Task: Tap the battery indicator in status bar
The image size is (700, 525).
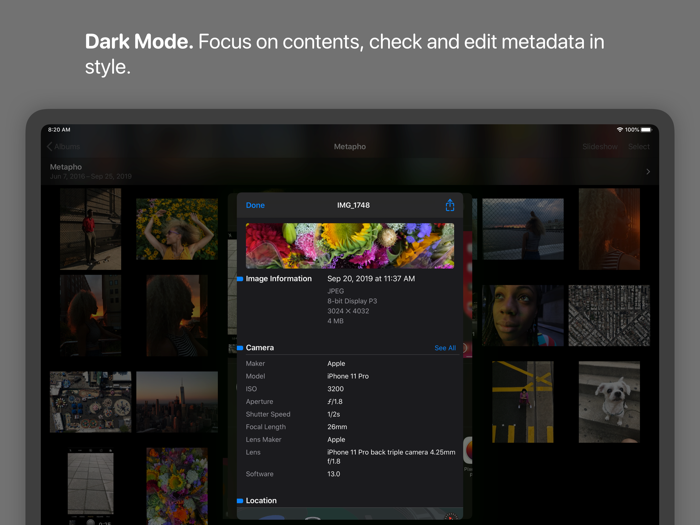Action: pos(646,129)
